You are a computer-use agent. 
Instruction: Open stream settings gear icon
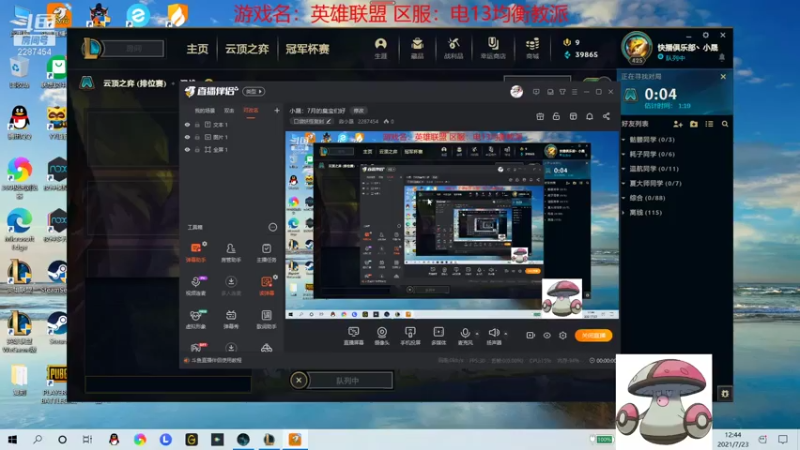563,335
